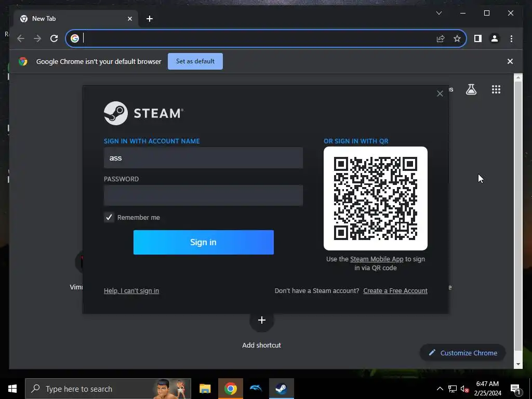Go back with Chrome's back arrow
532x399 pixels.
pos(21,38)
